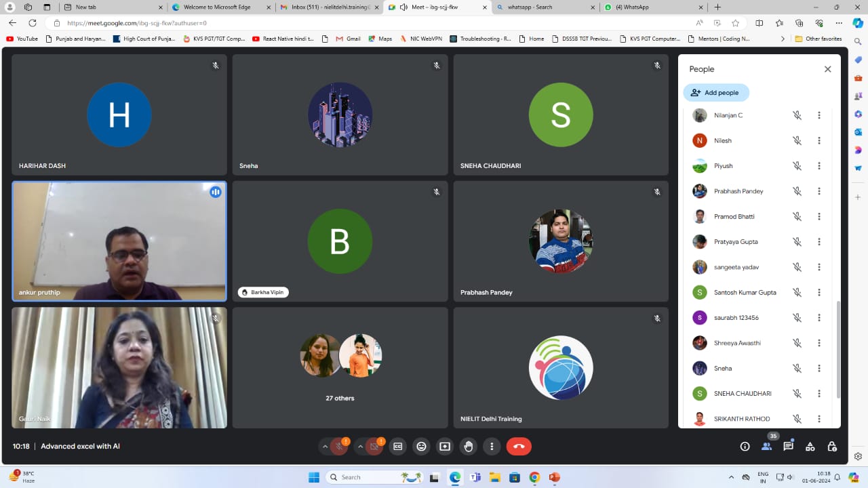Toggle the People panel button

766,447
